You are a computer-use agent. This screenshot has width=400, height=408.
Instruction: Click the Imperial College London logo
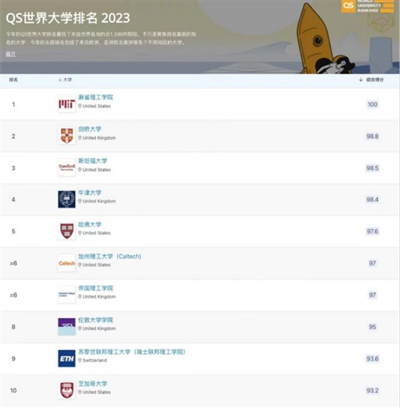[x=67, y=295]
